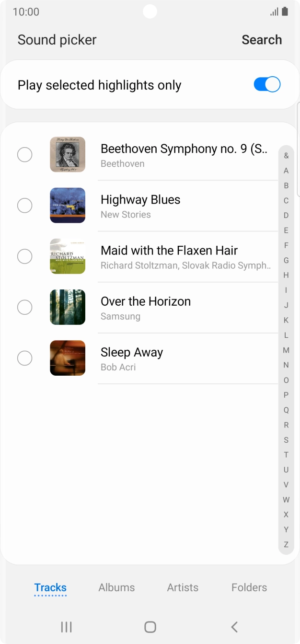
Task: Switch to the Albums tab
Action: 116,587
